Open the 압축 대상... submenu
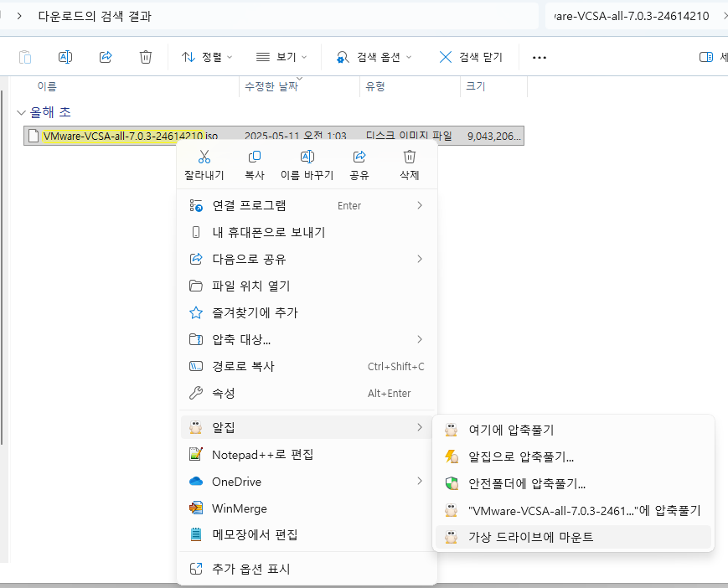The width and height of the screenshot is (728, 588). pos(307,339)
